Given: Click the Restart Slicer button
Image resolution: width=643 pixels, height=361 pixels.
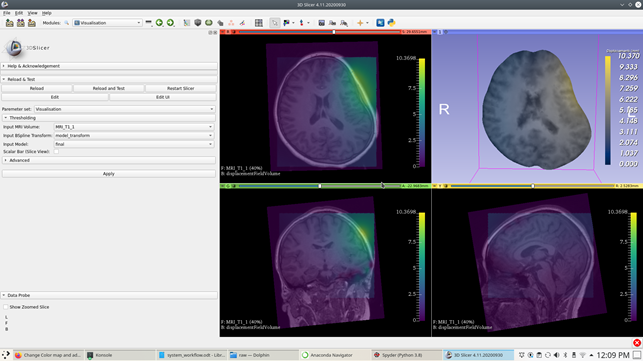Looking at the screenshot, I should 180,88.
